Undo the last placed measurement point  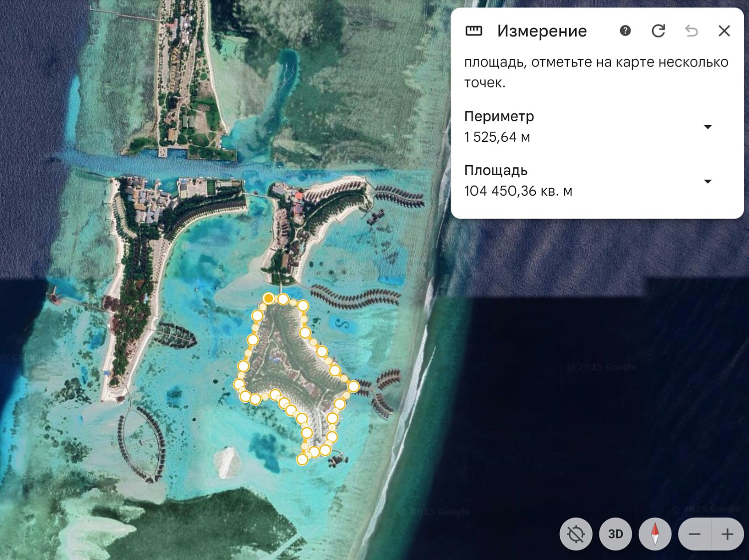[692, 31]
